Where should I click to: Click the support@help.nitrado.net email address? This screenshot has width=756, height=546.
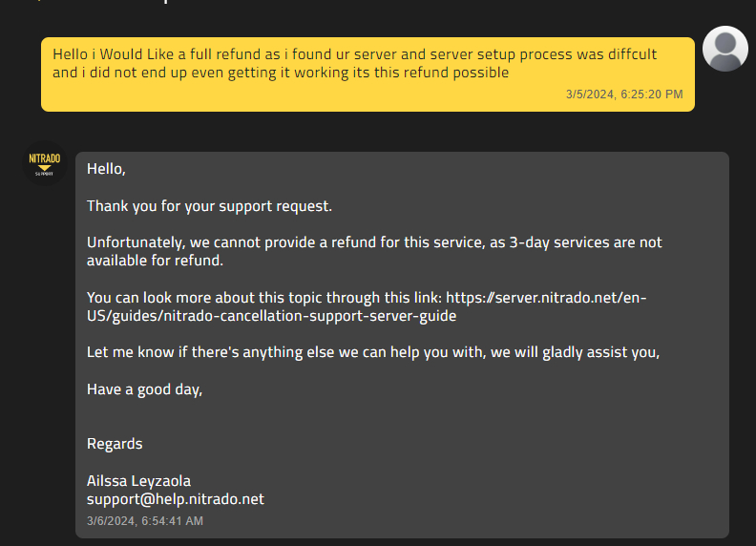[x=175, y=499]
